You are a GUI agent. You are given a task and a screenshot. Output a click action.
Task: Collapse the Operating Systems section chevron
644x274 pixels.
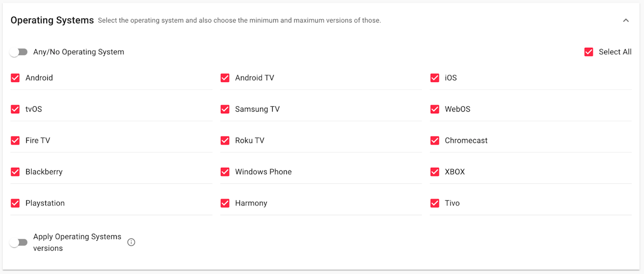[x=626, y=21]
